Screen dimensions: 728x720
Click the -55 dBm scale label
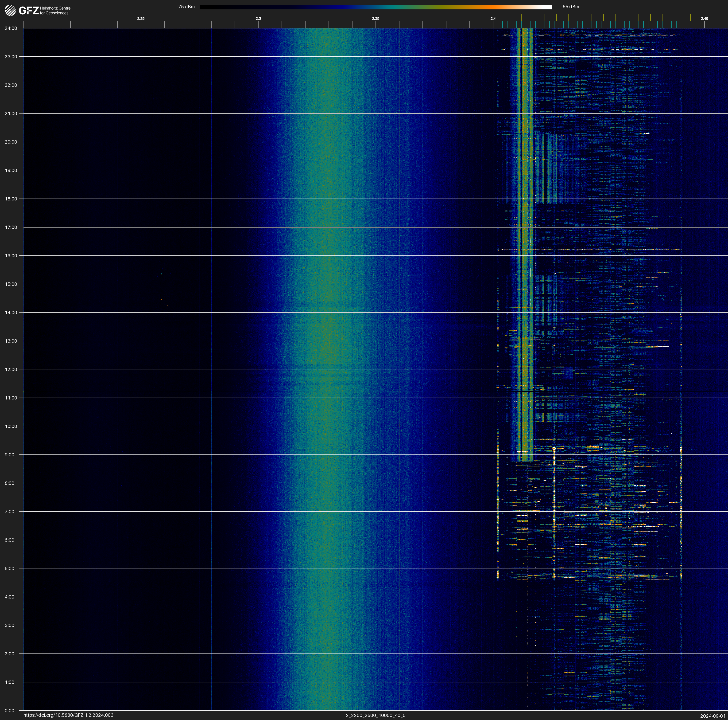(x=570, y=7)
